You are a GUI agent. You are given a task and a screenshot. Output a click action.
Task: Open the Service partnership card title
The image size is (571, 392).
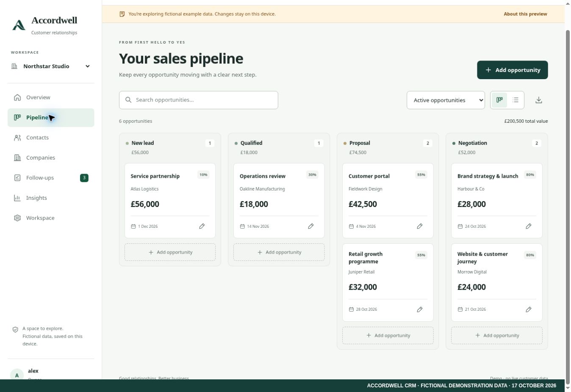click(155, 176)
